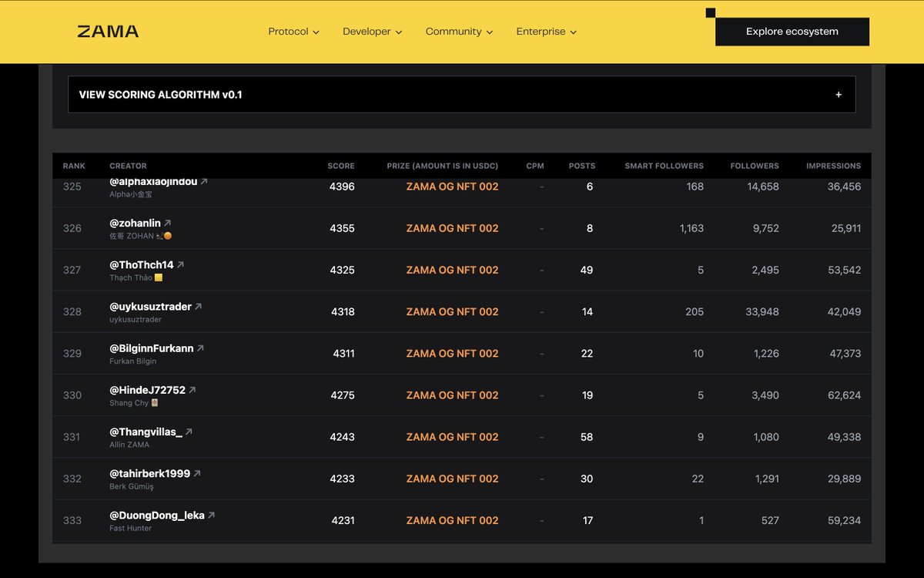Click display name Berk Gümüş
The height and width of the screenshot is (578, 924).
[x=132, y=486]
